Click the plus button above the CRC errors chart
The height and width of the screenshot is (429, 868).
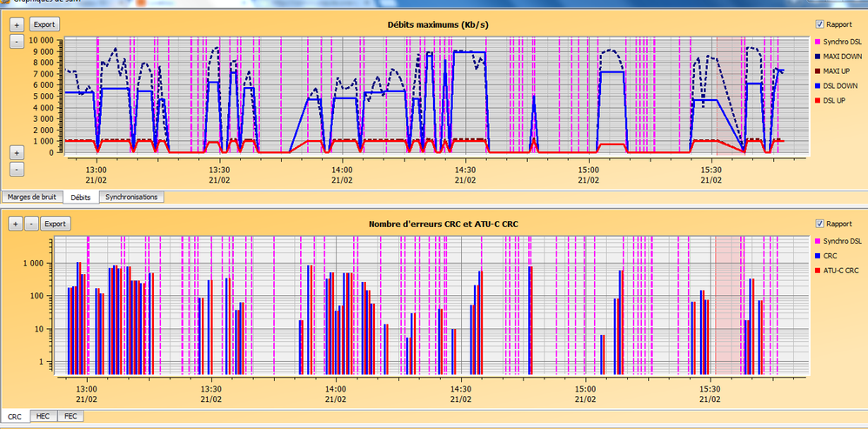click(x=16, y=224)
